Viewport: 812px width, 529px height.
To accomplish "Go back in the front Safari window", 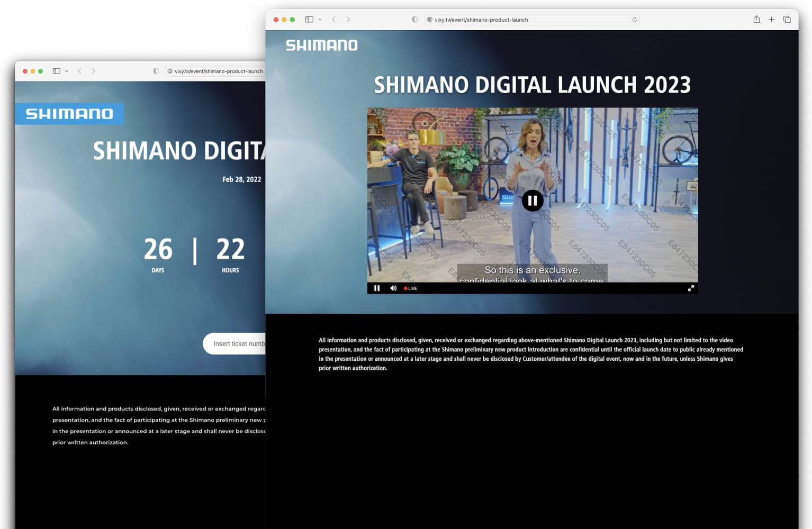I will point(334,20).
